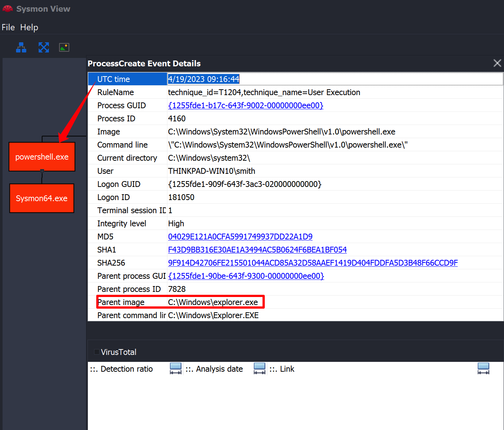Click the export image toolbar icon
The width and height of the screenshot is (504, 430).
64,47
